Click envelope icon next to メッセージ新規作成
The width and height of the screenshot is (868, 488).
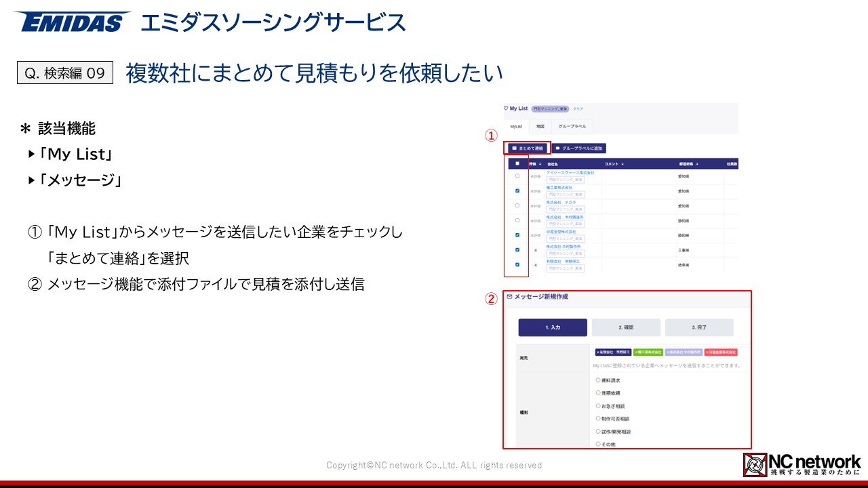[509, 297]
